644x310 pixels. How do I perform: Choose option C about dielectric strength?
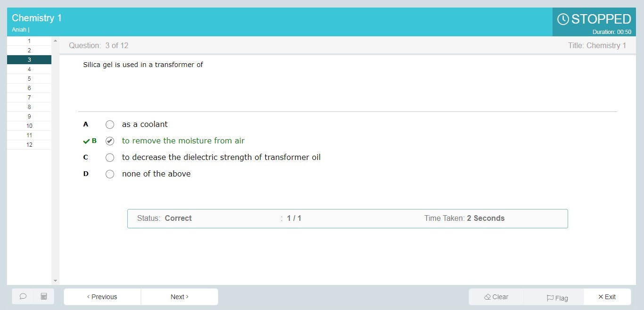click(x=110, y=158)
